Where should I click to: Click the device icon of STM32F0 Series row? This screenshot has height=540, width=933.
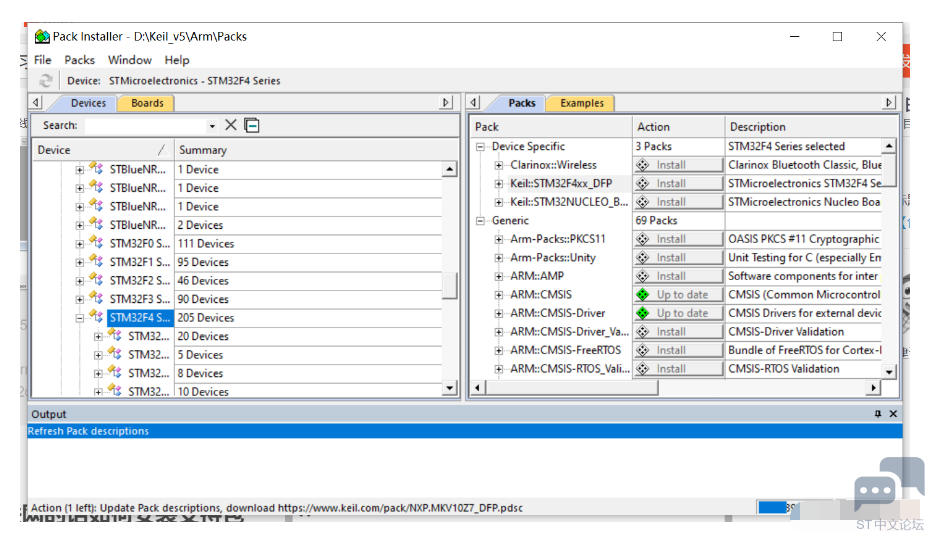tap(96, 243)
